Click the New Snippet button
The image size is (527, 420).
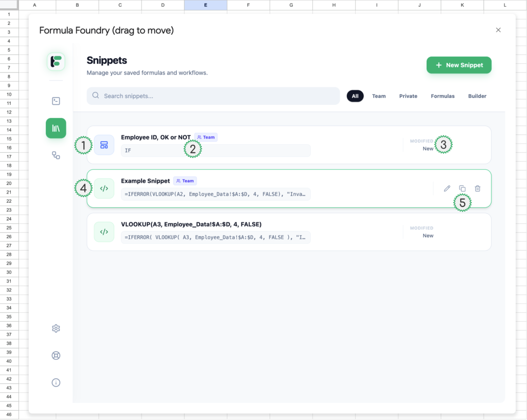(459, 65)
